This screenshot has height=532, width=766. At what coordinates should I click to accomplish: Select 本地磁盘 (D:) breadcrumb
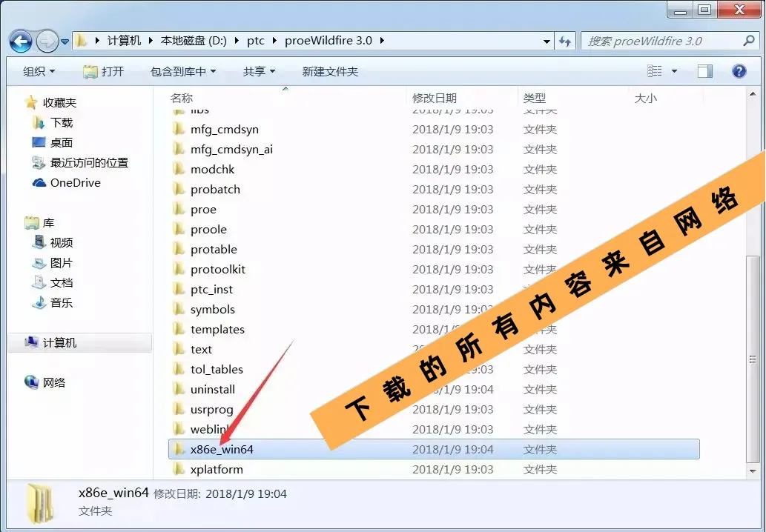click(194, 41)
